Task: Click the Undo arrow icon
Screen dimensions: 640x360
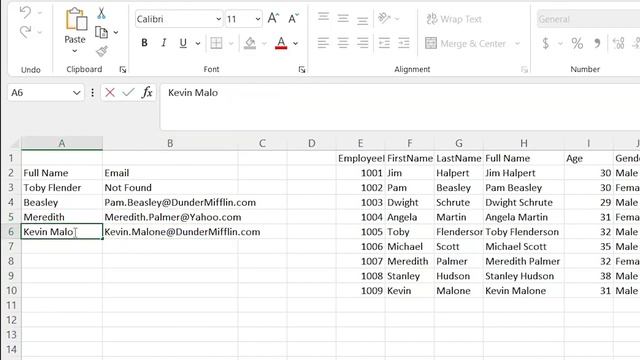Action: (x=25, y=13)
